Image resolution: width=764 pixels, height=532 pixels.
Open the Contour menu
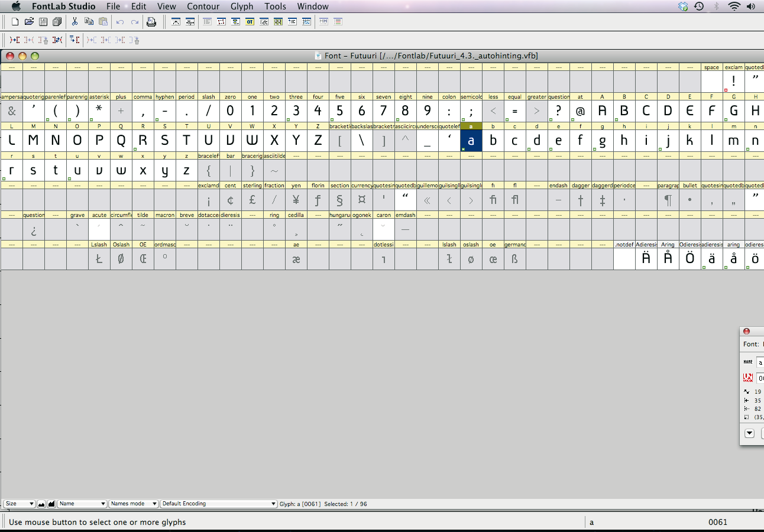coord(203,7)
